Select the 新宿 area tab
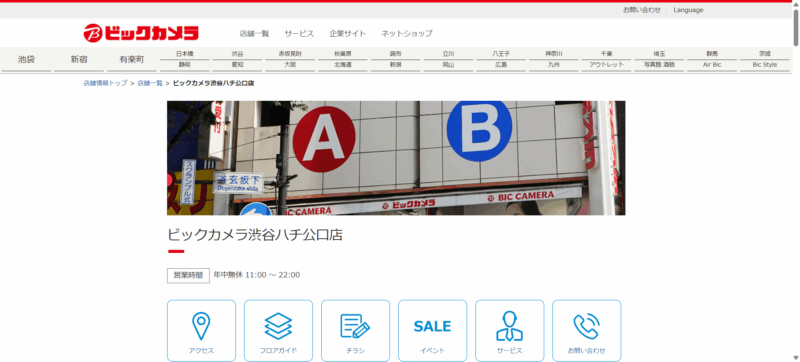 [x=79, y=60]
